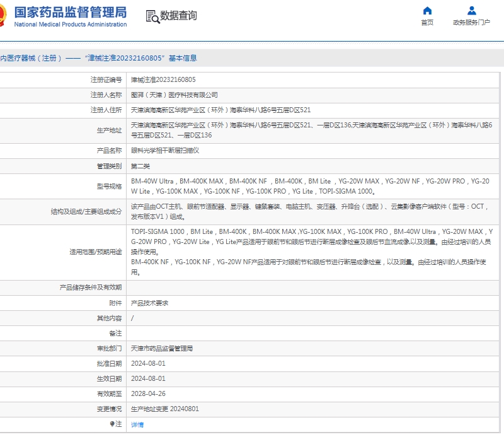Click the 批准日期 label
Screen dimensions: 504x437
pyautogui.click(x=109, y=364)
